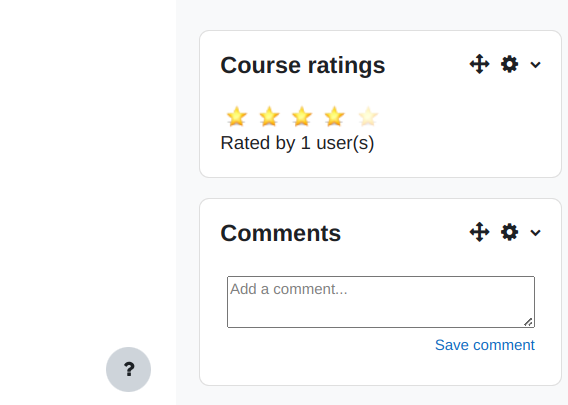Open the gear settings of Course ratings block
568x405 pixels.
[x=509, y=64]
